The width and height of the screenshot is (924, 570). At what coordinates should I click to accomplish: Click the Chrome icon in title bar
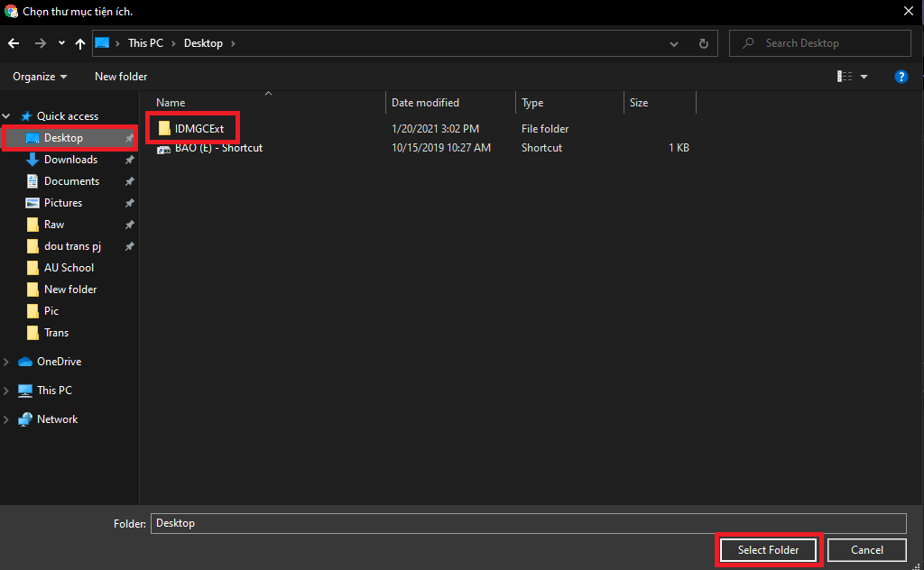(11, 11)
